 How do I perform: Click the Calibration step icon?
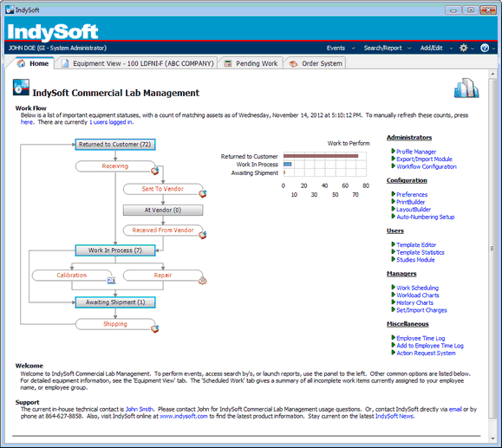(111, 280)
